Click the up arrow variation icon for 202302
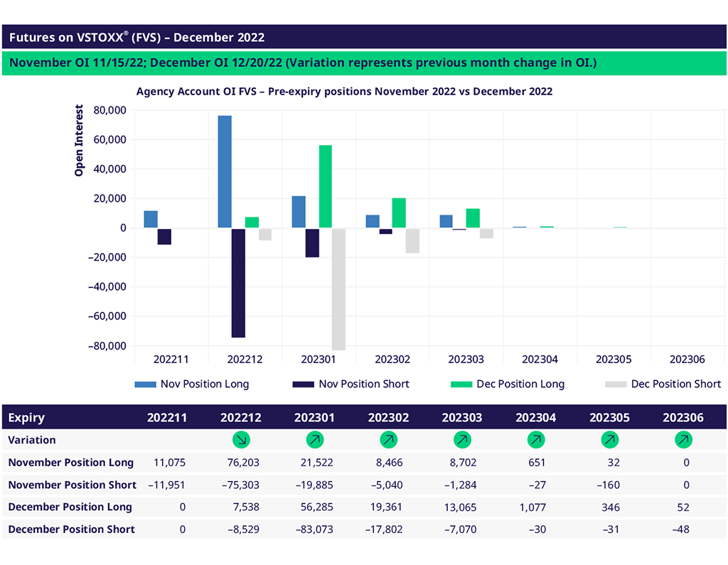The width and height of the screenshot is (728, 565). point(389,440)
